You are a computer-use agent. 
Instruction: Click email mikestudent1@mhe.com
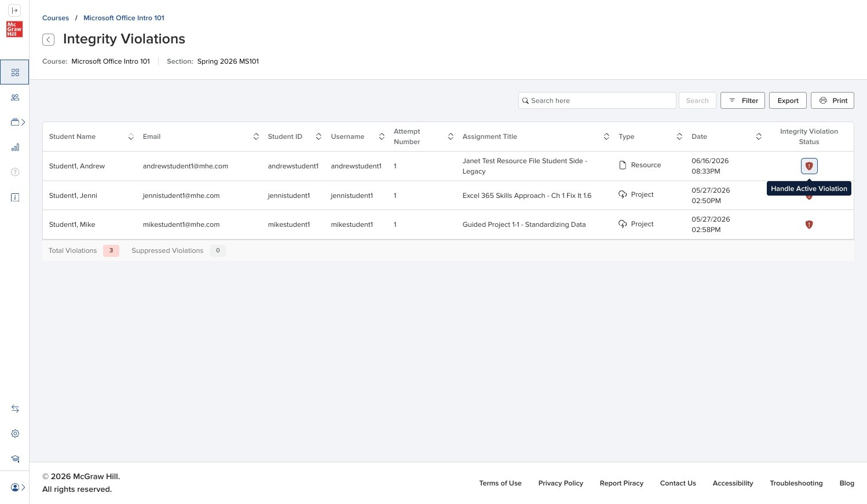(x=181, y=225)
